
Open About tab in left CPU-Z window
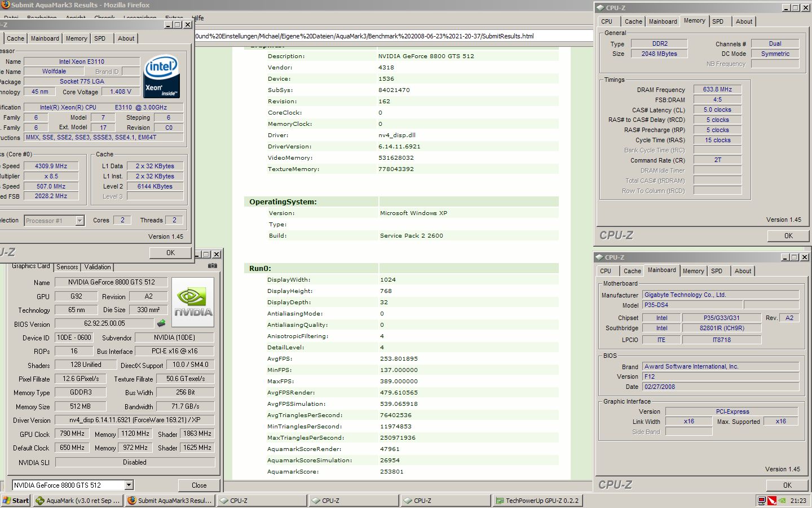[x=126, y=38]
